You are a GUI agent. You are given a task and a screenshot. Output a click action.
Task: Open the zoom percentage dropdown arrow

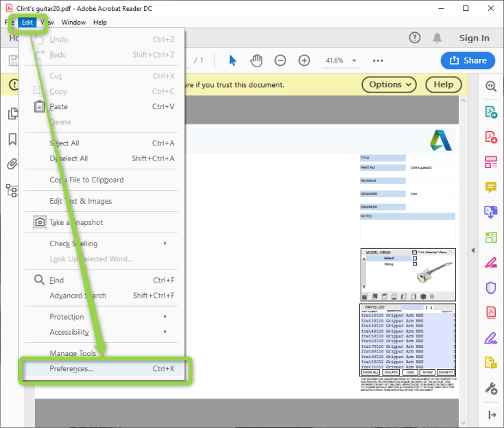(355, 60)
